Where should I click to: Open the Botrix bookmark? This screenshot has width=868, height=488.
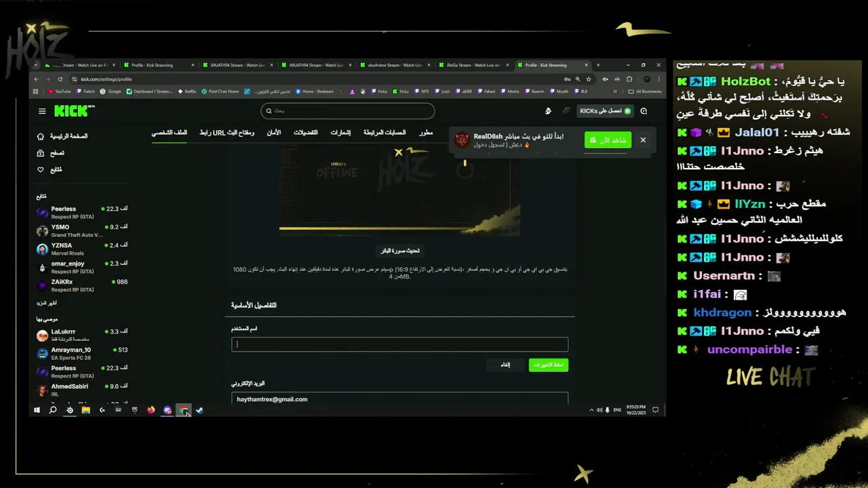[187, 91]
